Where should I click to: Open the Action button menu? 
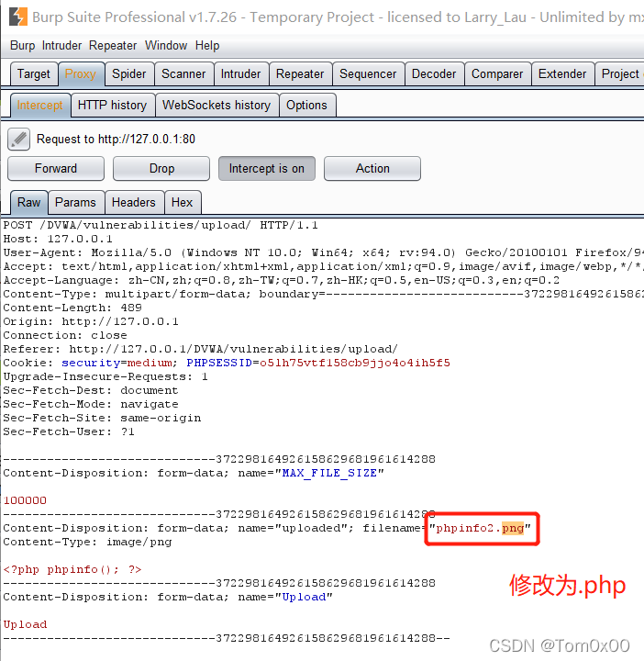372,169
